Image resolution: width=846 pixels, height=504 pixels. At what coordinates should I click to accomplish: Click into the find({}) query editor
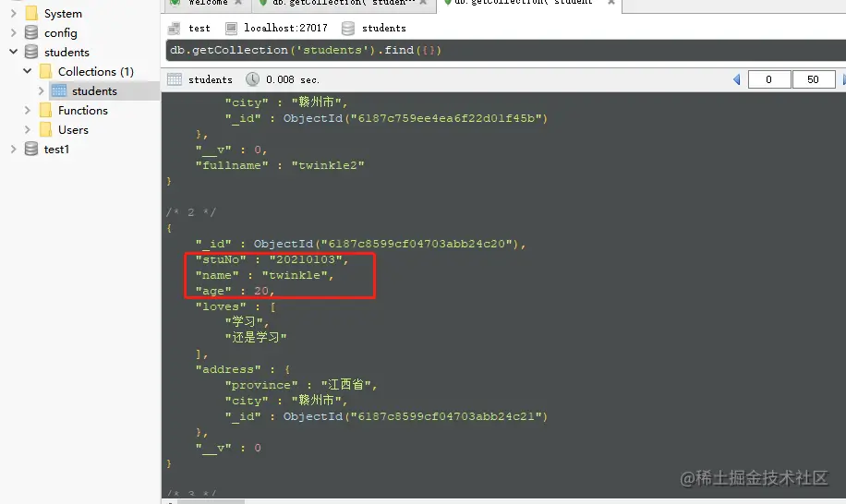505,50
